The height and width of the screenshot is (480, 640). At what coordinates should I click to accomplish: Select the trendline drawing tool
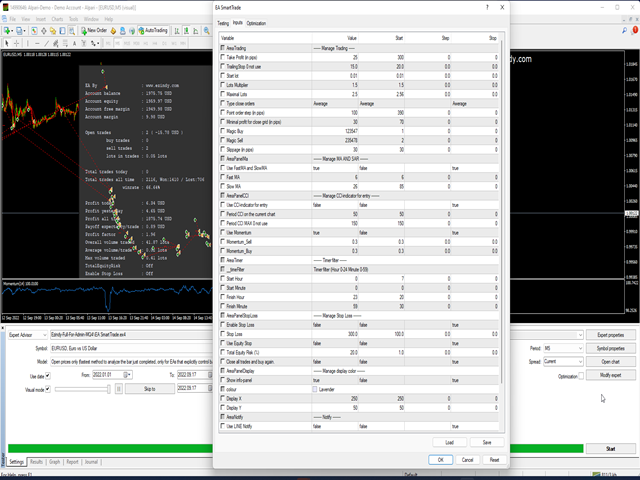pos(47,43)
